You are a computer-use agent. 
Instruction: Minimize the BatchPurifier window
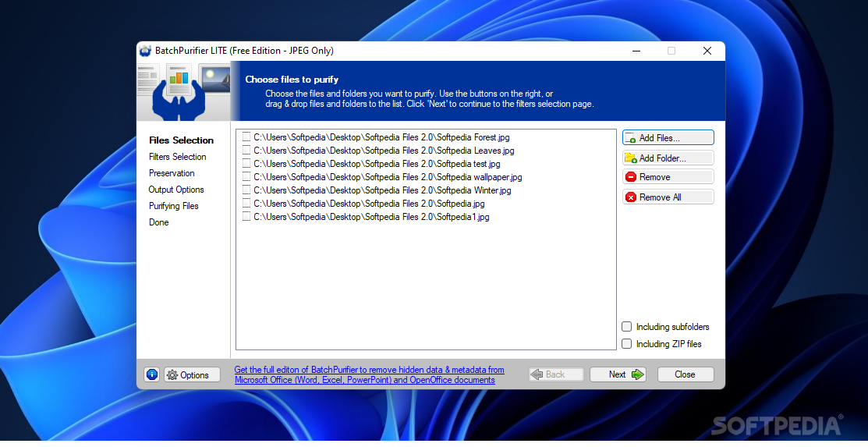pyautogui.click(x=636, y=51)
